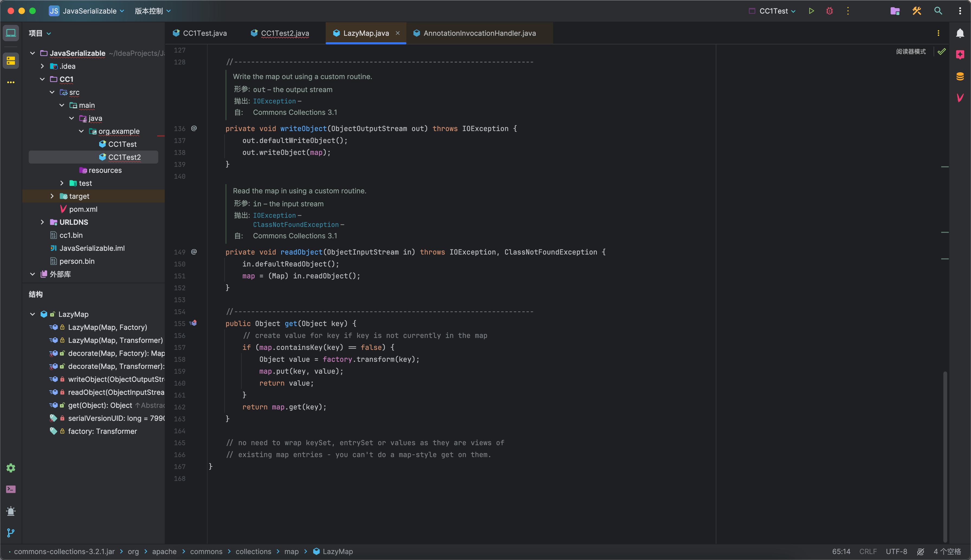Click override gutter icon on line 155
This screenshot has width=971, height=560.
coord(193,323)
